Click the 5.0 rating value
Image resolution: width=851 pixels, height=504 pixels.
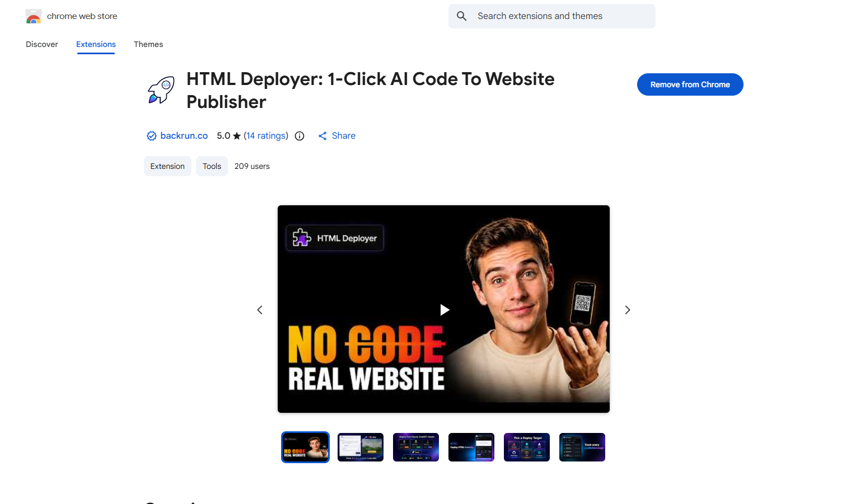223,136
